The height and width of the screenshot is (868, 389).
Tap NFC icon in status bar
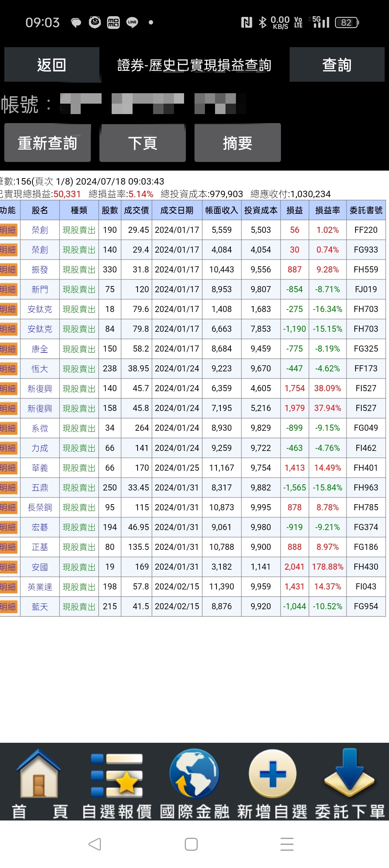tap(247, 22)
